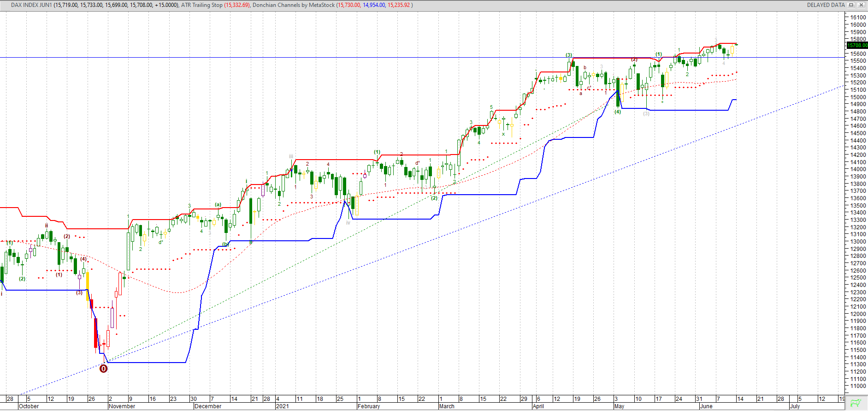
Task: Maximize the chart window with the restore button
Action: 851,5
